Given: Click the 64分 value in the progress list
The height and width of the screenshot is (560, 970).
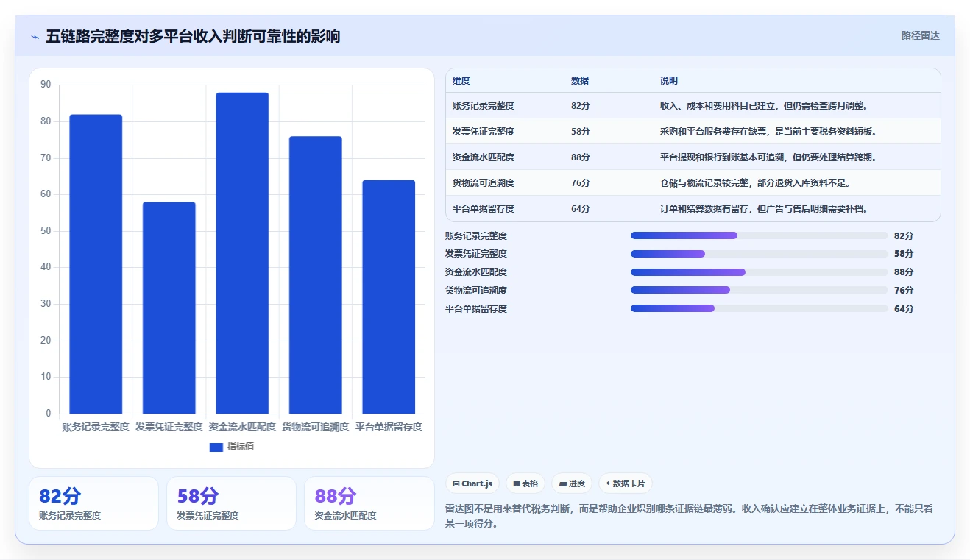Looking at the screenshot, I should 904,309.
